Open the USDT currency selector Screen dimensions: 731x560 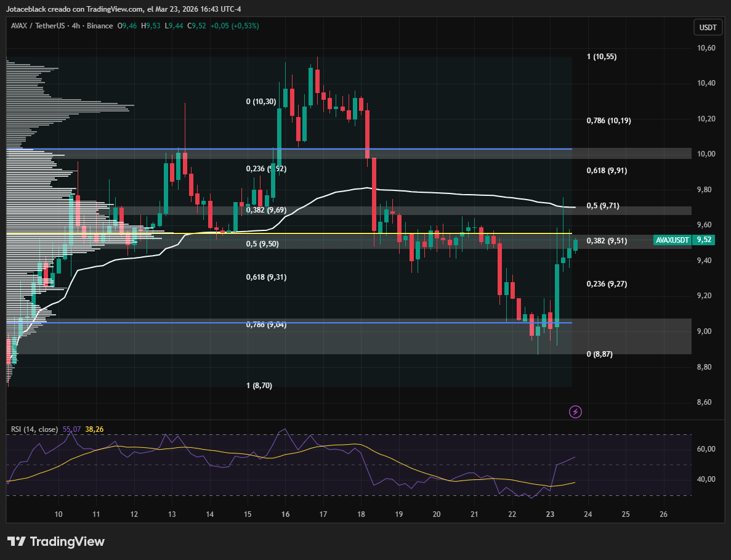[708, 27]
